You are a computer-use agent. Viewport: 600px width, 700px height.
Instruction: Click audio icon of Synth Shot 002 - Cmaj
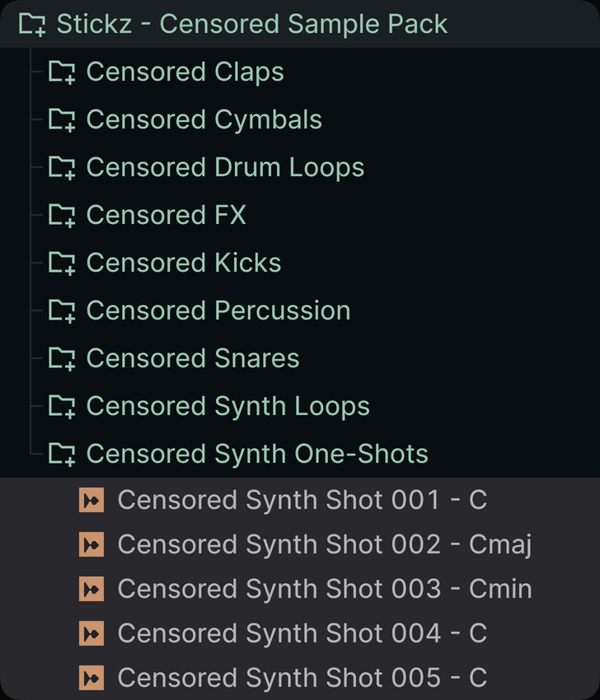tap(91, 544)
